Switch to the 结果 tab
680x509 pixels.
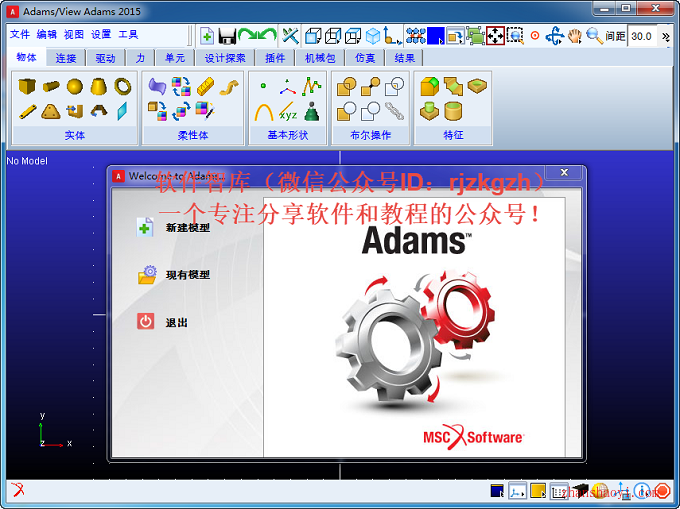pyautogui.click(x=405, y=58)
